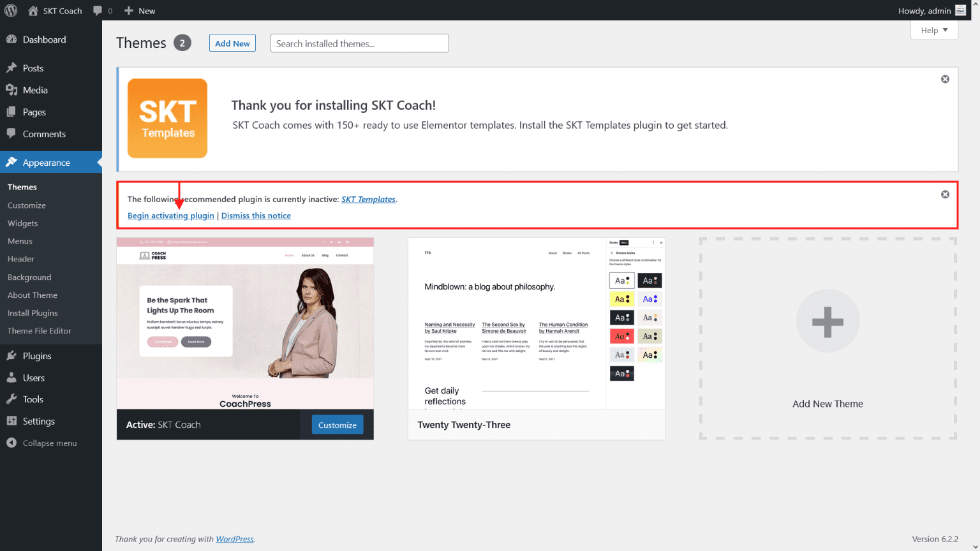Click the Tools wrench icon
The width and height of the screenshot is (980, 551).
(11, 399)
